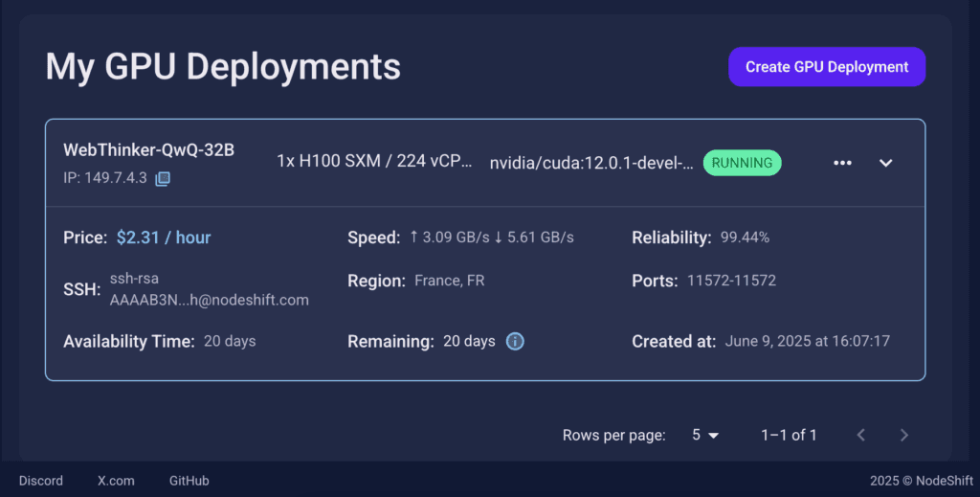Click the Remaining time info icon
Viewport: 980px width, 497px height.
(x=515, y=341)
